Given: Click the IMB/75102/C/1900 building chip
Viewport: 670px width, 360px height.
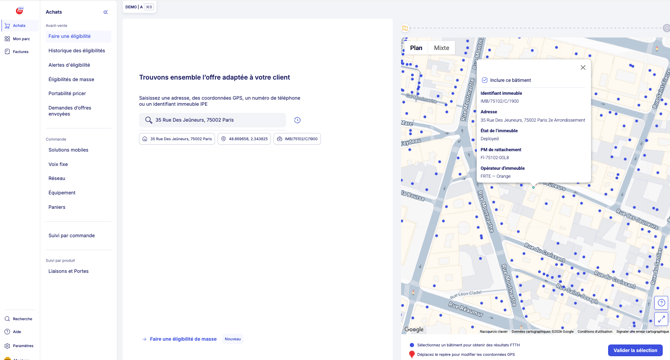Looking at the screenshot, I should pyautogui.click(x=297, y=139).
